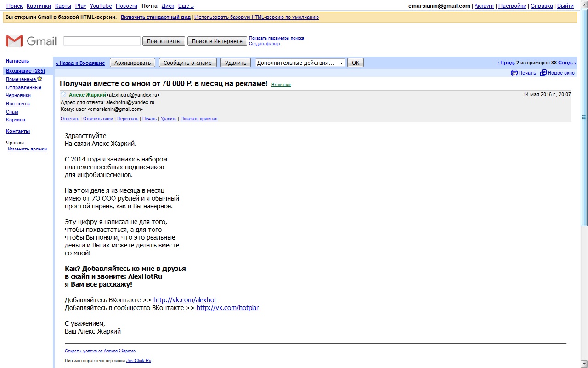Open the Черновики folder
Screen dimensions: 588x368
point(18,95)
